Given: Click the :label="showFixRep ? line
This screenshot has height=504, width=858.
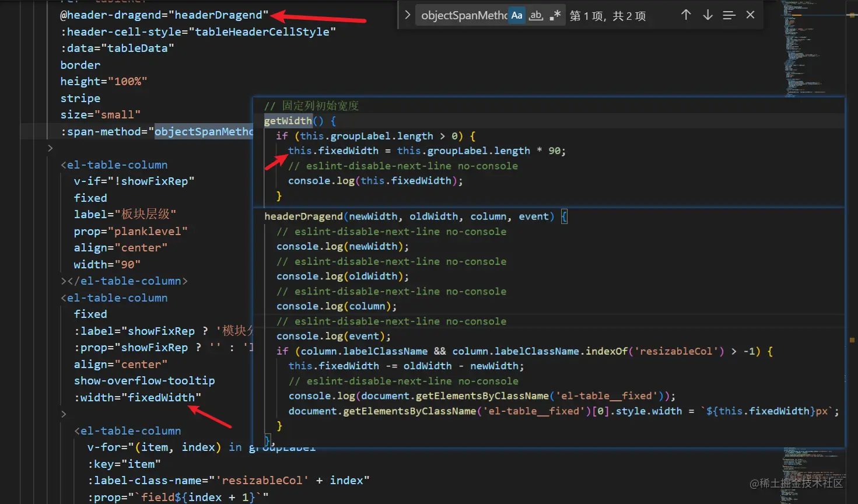Looking at the screenshot, I should point(163,331).
